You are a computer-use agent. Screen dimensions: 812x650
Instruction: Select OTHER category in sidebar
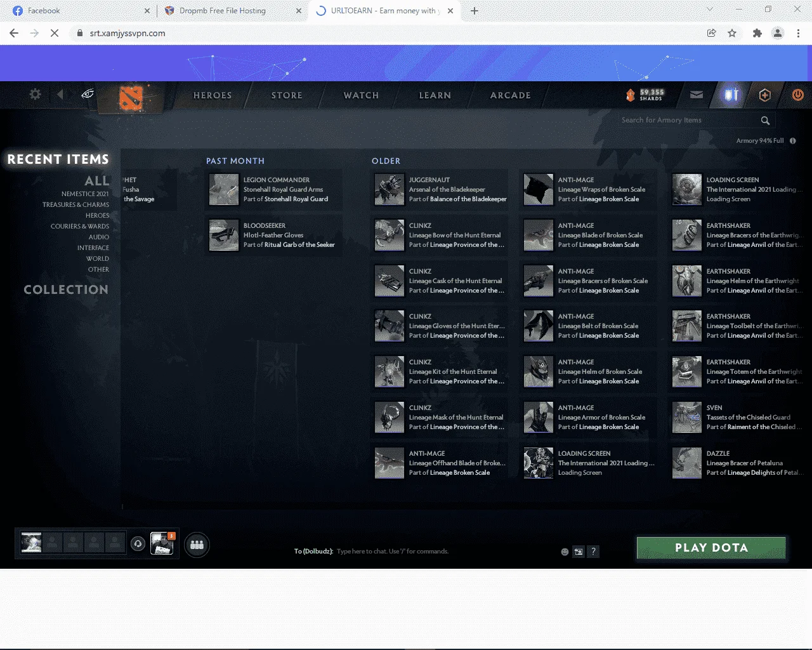click(x=98, y=270)
